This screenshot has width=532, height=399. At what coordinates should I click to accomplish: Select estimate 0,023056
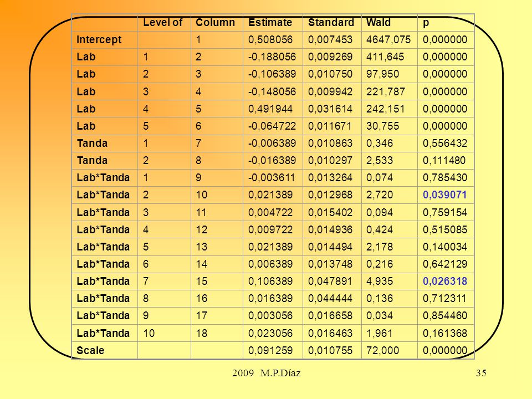coord(270,333)
